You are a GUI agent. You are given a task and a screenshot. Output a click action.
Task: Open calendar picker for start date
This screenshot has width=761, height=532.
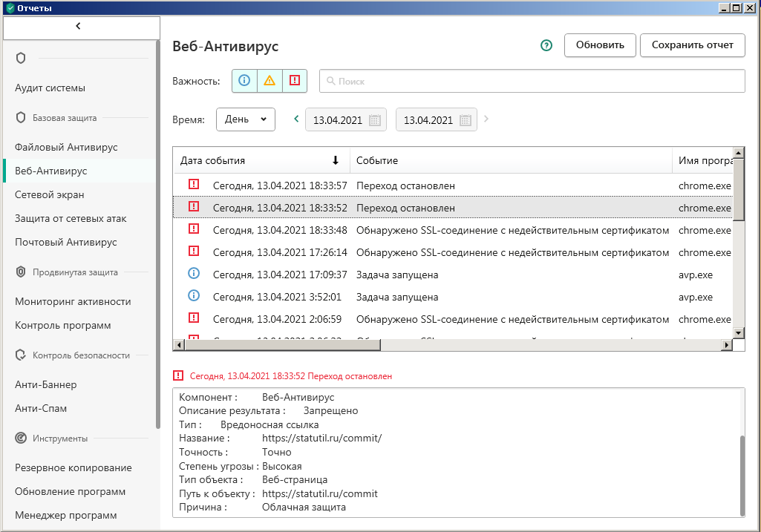(375, 120)
